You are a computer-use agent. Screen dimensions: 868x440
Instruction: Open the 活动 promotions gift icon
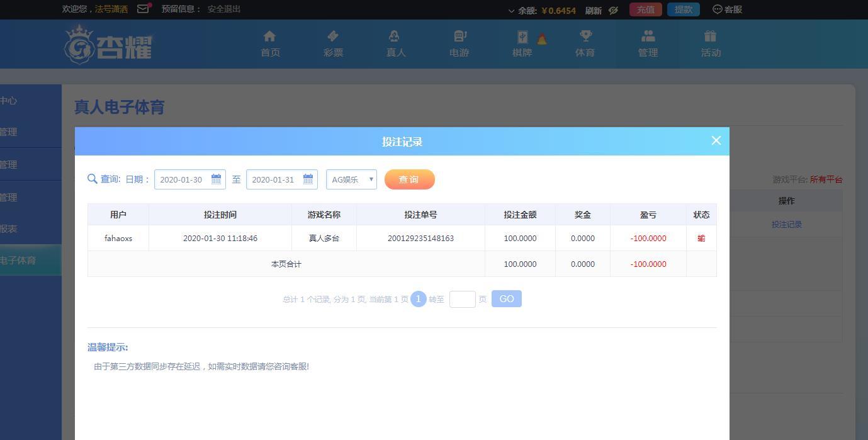[710, 43]
